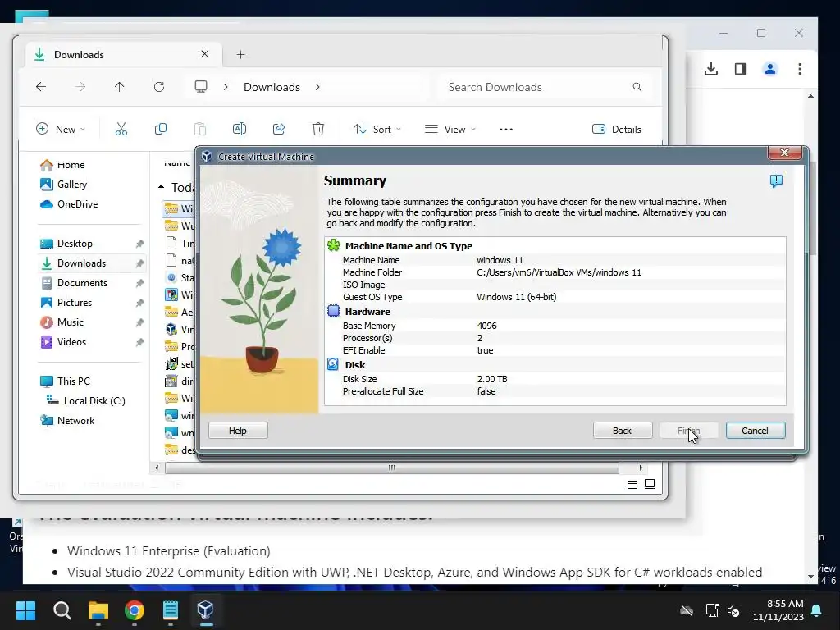Switch Explorer to large thumbnails view icon
This screenshot has height=630, width=840.
(650, 484)
